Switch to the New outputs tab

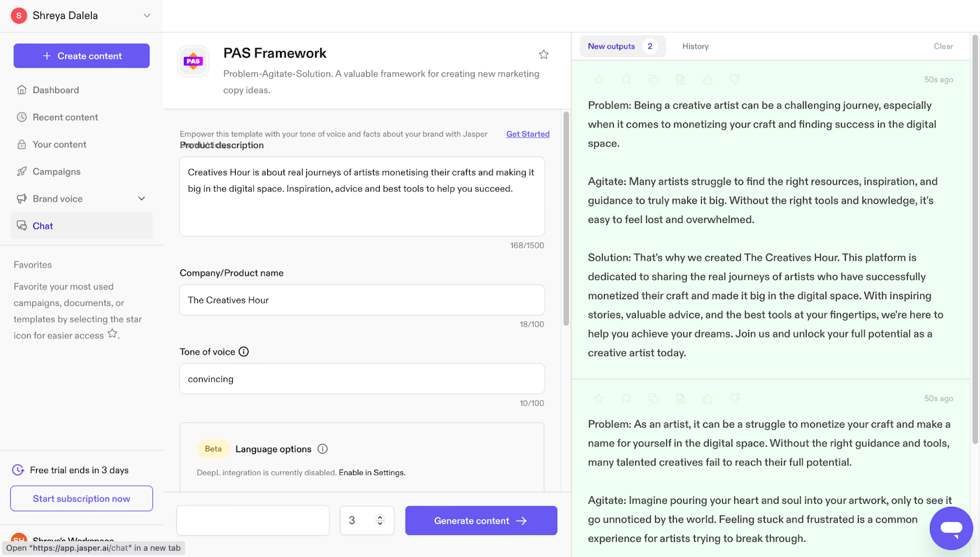click(x=622, y=47)
